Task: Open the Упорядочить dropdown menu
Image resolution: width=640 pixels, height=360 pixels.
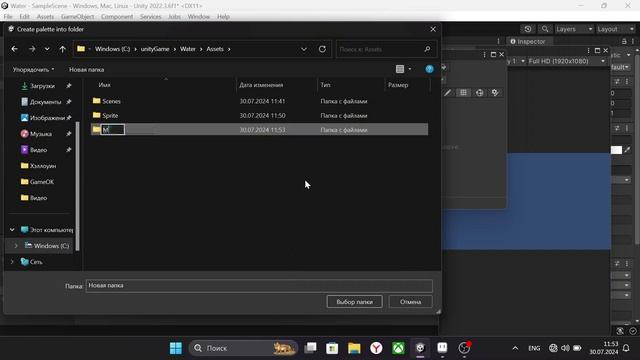Action: coord(33,69)
